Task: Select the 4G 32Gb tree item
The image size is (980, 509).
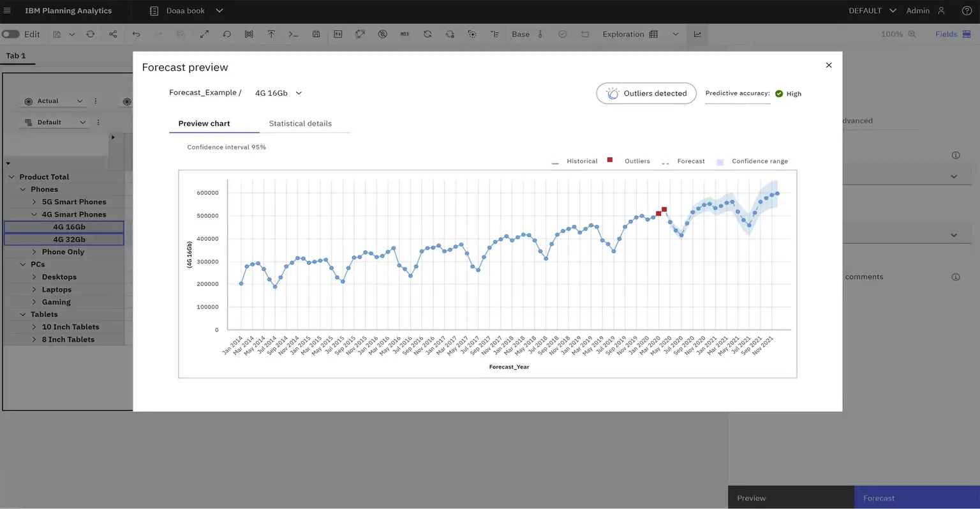Action: 69,239
